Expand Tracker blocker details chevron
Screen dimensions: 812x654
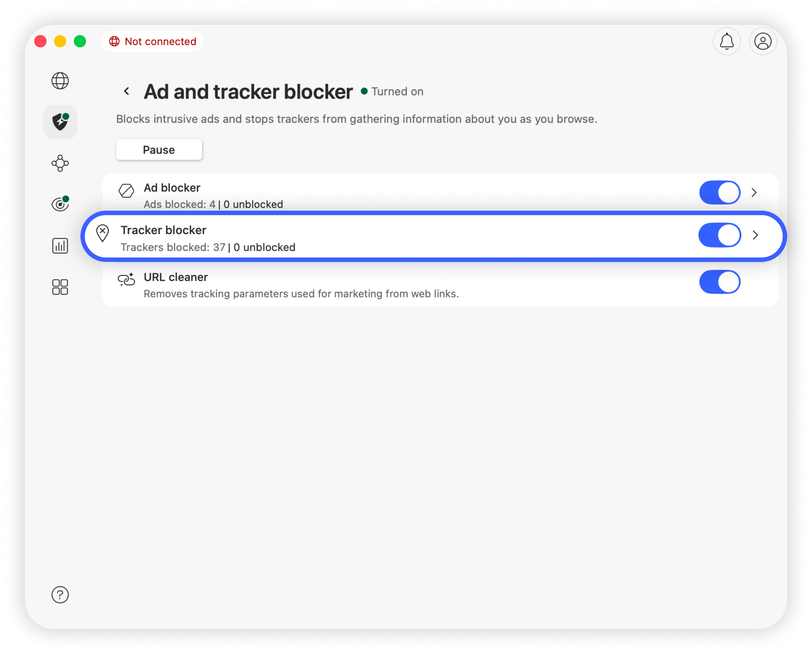click(755, 235)
